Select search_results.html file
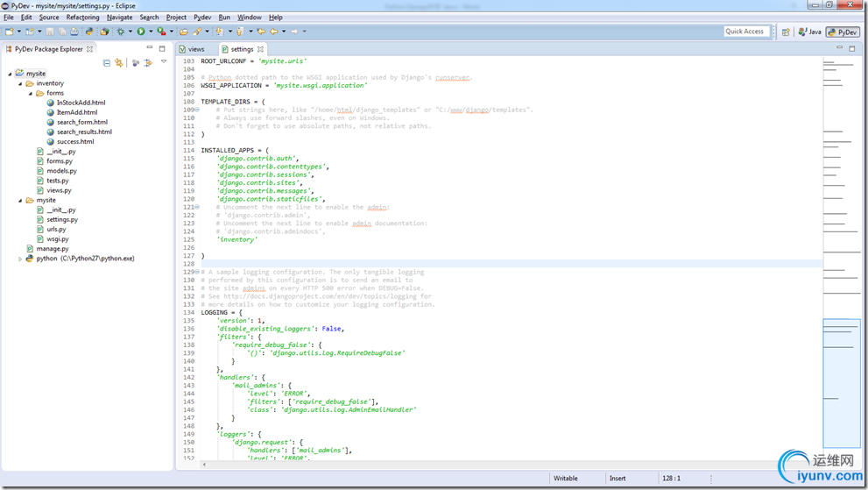Screen dimensions: 868x490 pos(84,131)
